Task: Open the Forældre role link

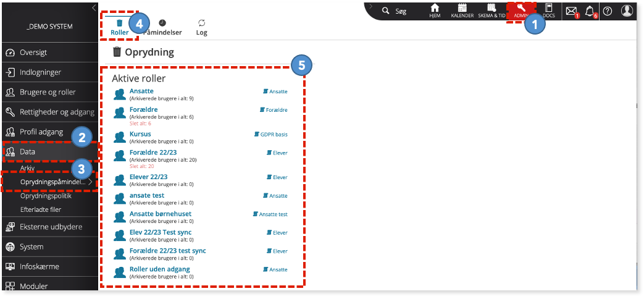Action: point(143,109)
